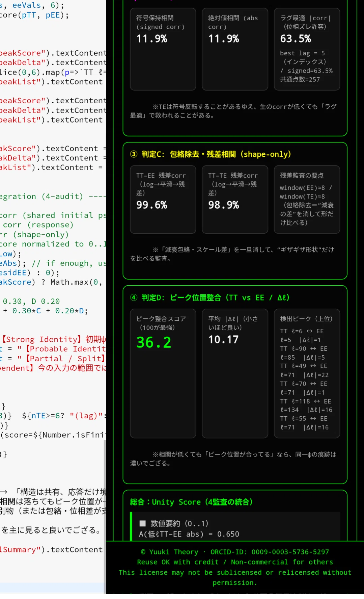Image resolution: width=364 pixels, height=599 pixels.
Task: Click the peak alignment score 36.2
Action: pos(154,342)
